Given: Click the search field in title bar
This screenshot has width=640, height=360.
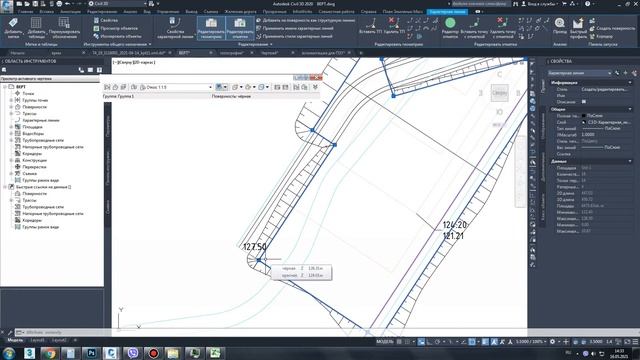Looking at the screenshot, I should 480,4.
